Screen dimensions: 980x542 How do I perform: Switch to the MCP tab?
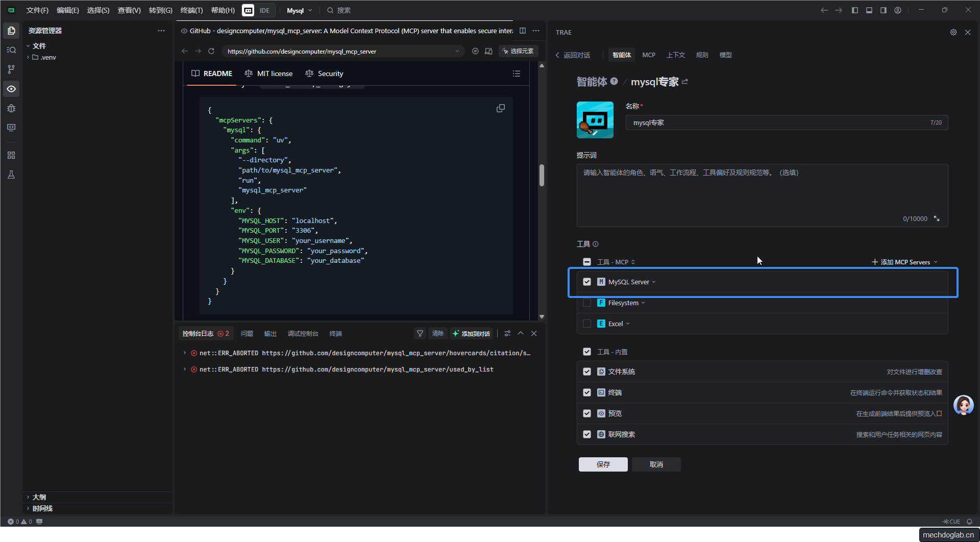coord(648,55)
